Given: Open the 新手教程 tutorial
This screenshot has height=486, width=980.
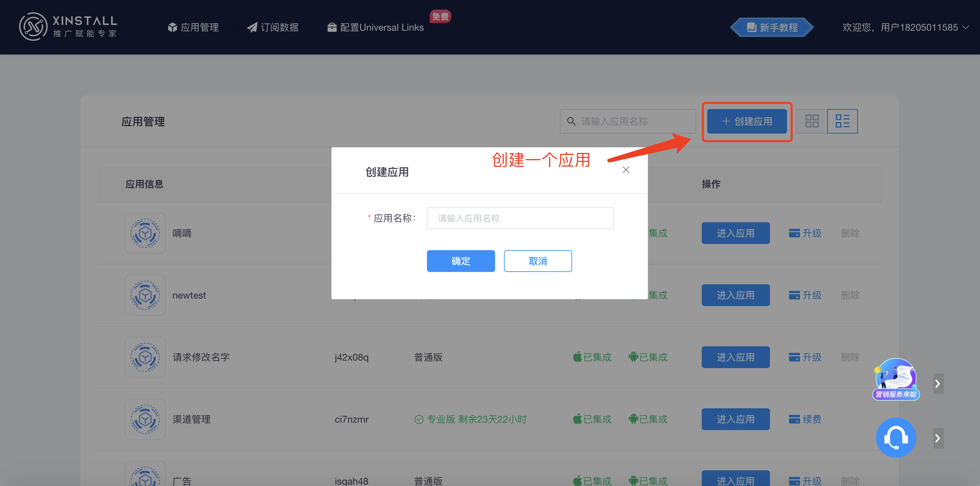Looking at the screenshot, I should pyautogui.click(x=772, y=27).
